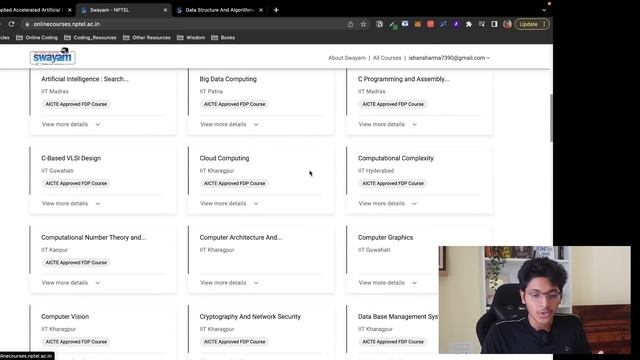The height and width of the screenshot is (360, 640).
Task: Open the media control playlist icon
Action: tap(482, 24)
